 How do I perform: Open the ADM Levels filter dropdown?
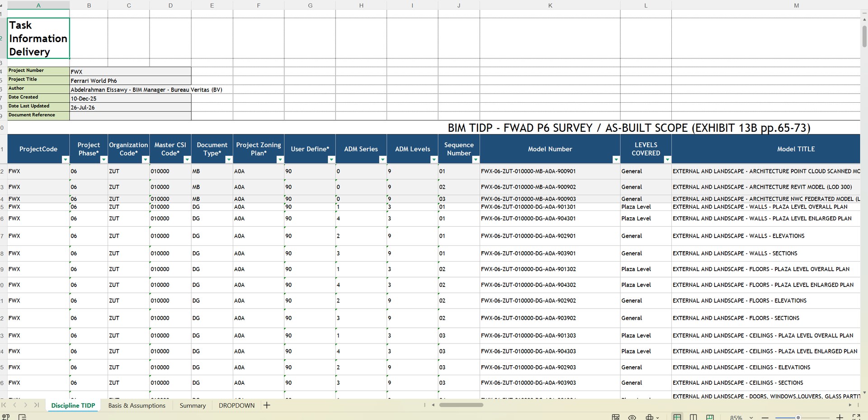(434, 159)
